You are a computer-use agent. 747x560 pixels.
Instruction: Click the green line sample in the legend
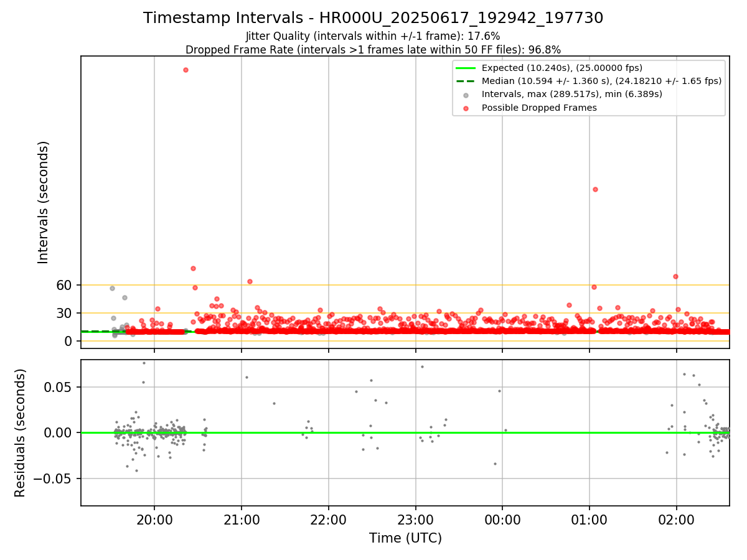click(466, 68)
